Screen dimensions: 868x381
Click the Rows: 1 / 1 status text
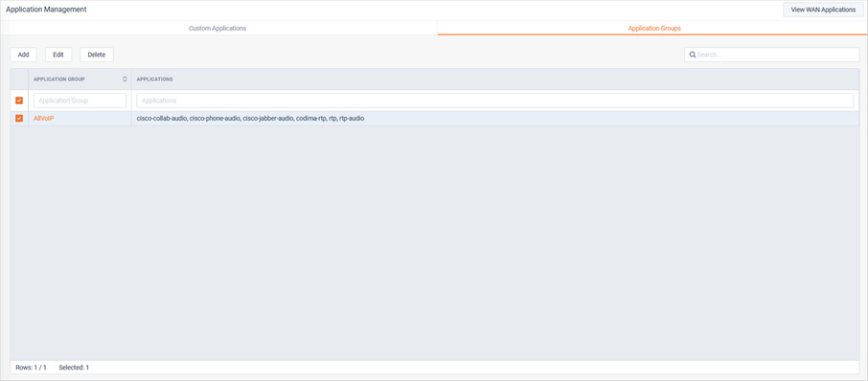pyautogui.click(x=31, y=368)
